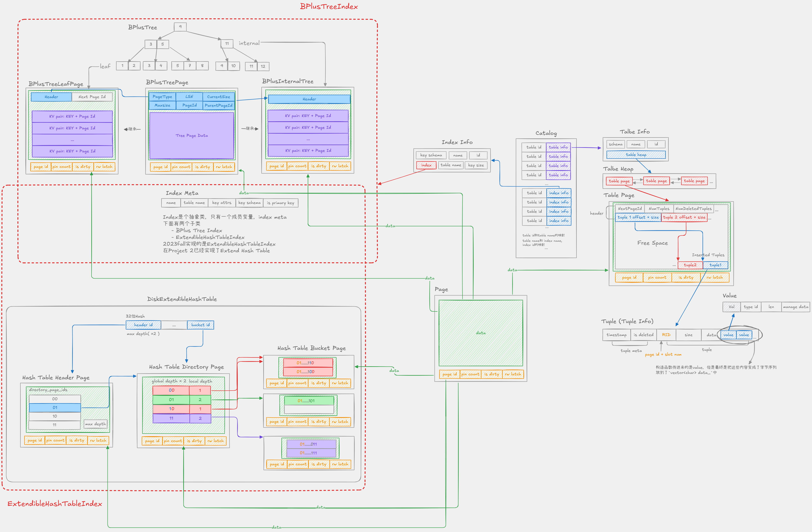Image resolution: width=812 pixels, height=532 pixels.
Task: Click the 'table heap' box in Table Info
Action: click(x=636, y=155)
